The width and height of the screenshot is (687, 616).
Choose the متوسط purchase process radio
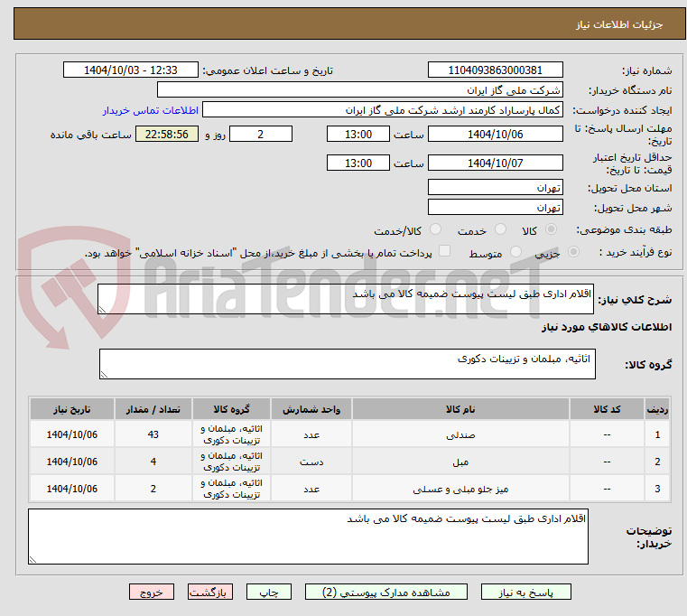pos(515,252)
